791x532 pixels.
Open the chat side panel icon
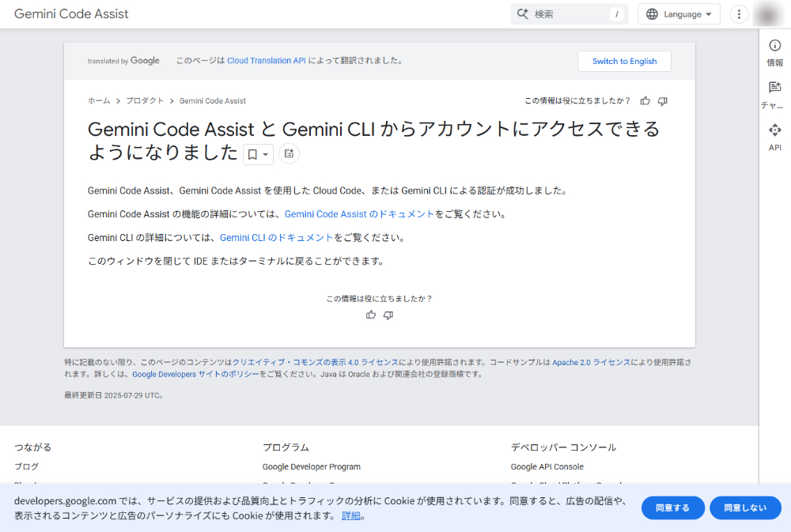[775, 95]
